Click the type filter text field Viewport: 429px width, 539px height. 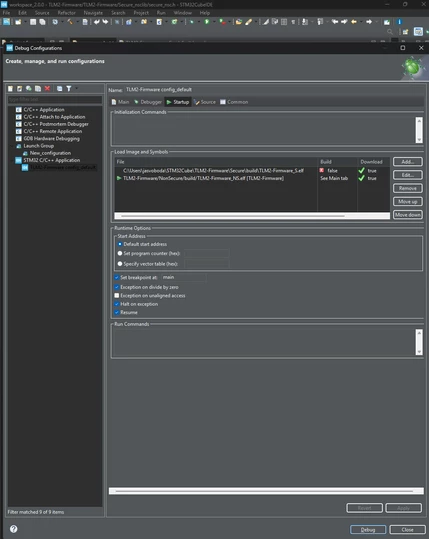(55, 99)
